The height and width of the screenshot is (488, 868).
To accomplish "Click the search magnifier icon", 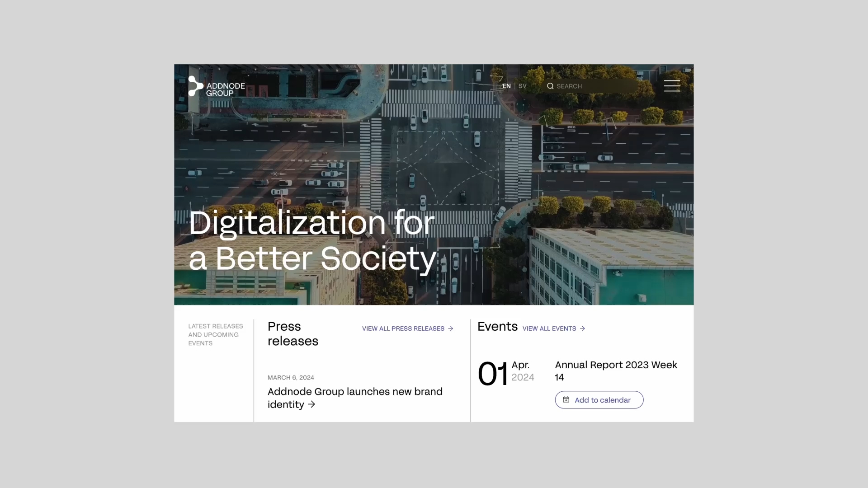I will coord(550,86).
